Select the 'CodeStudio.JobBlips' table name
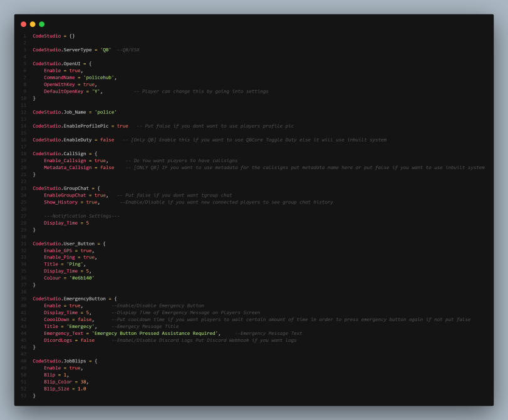The height and width of the screenshot is (420, 508). pos(60,361)
